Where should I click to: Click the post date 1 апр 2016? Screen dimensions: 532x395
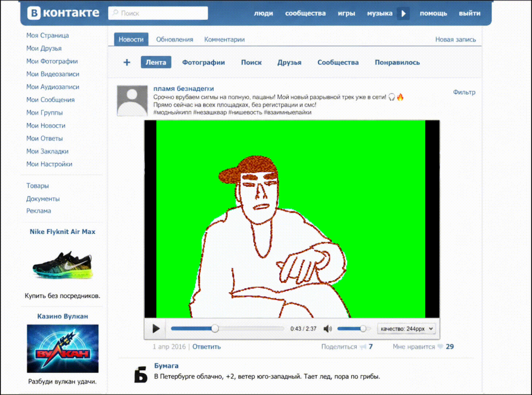coord(169,347)
